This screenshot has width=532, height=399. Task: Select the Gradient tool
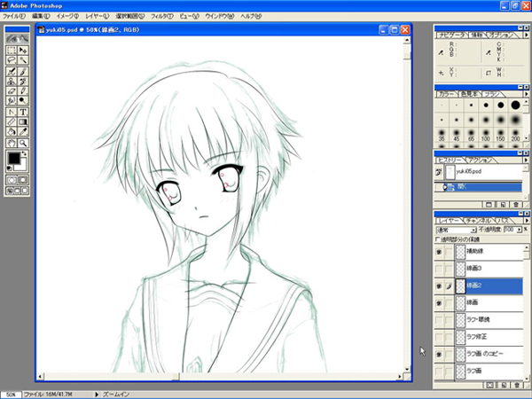tap(23, 121)
